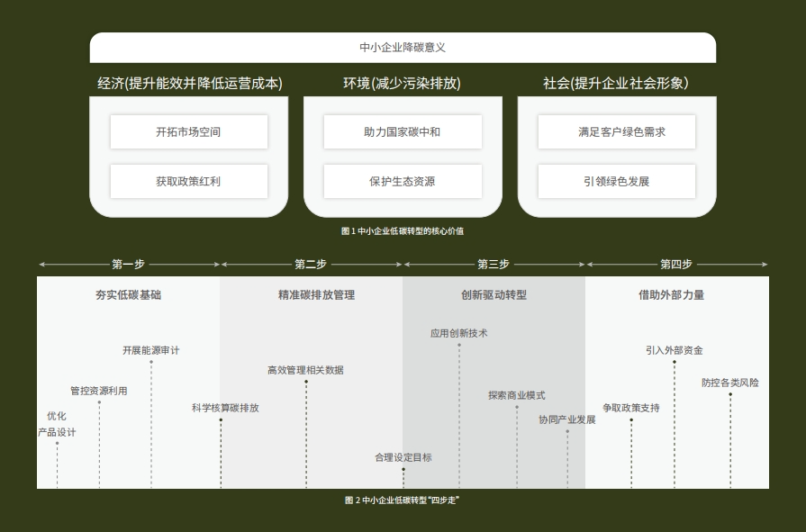Select the 引领绿色发展 box
Image resolution: width=806 pixels, height=532 pixels.
(616, 181)
